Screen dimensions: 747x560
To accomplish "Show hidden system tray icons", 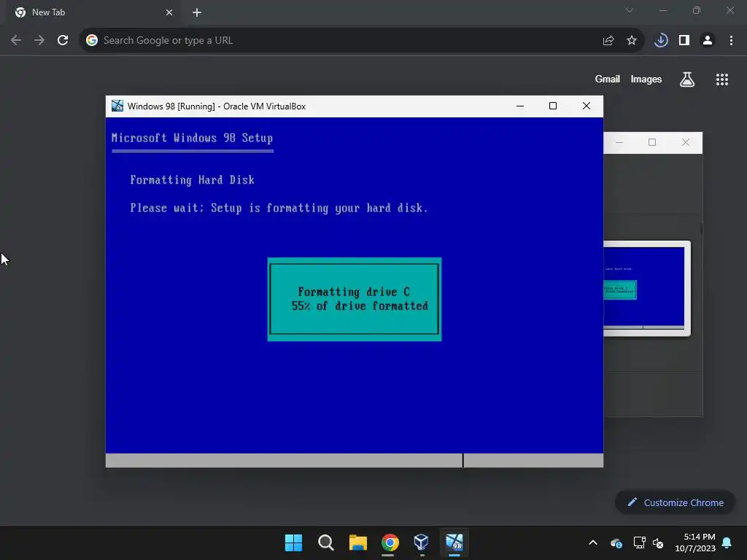I will [593, 542].
